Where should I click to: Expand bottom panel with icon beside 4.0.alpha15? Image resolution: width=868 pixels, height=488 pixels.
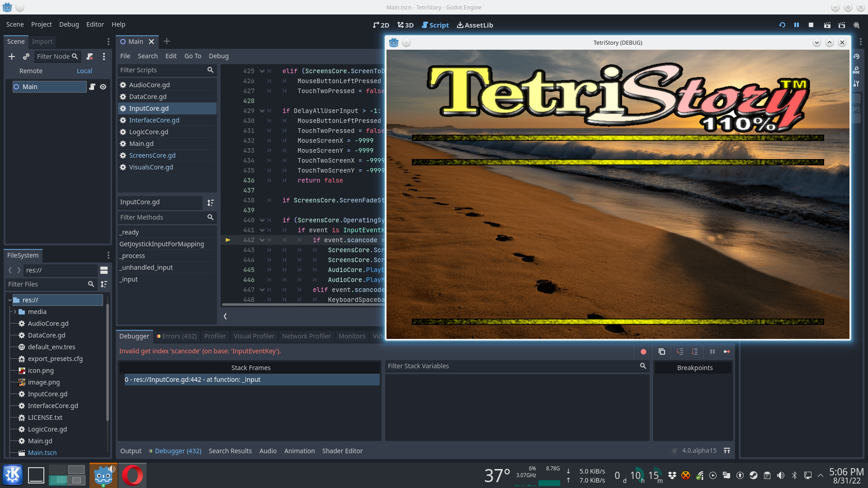(727, 450)
